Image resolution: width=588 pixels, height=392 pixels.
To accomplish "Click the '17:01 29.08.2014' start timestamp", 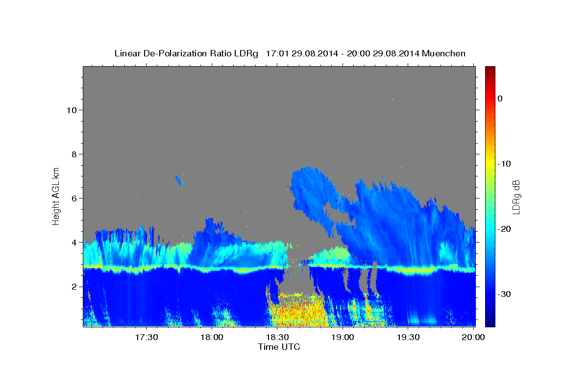I will point(302,53).
